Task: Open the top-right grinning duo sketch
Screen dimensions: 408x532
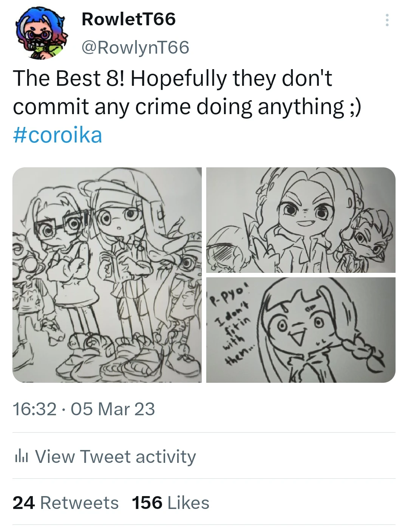Action: [x=300, y=221]
